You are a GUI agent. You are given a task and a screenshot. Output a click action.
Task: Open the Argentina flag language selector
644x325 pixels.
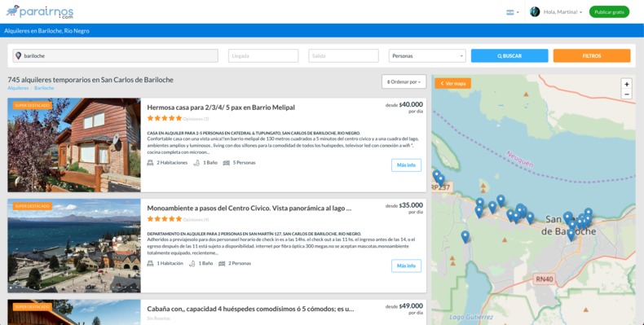[x=512, y=12]
